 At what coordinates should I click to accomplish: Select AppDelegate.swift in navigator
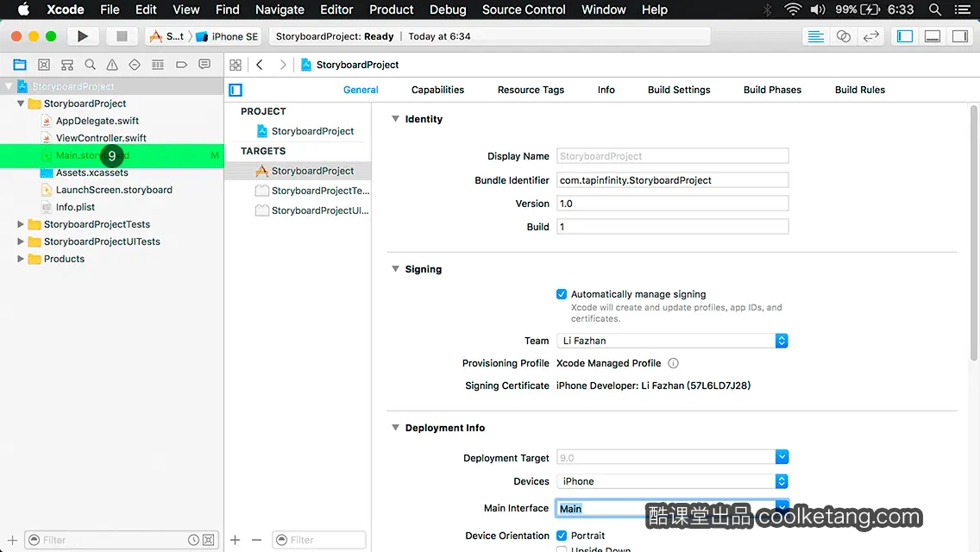(97, 121)
